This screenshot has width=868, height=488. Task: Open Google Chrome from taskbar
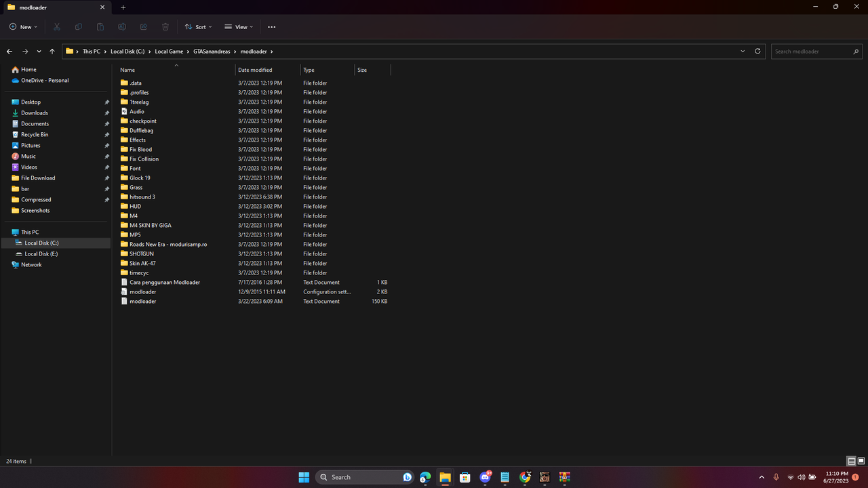(x=525, y=477)
